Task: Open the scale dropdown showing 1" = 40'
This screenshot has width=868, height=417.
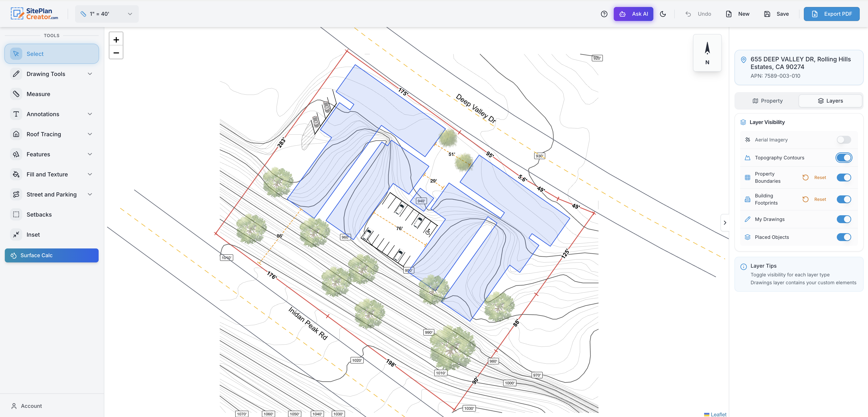Action: [x=106, y=14]
